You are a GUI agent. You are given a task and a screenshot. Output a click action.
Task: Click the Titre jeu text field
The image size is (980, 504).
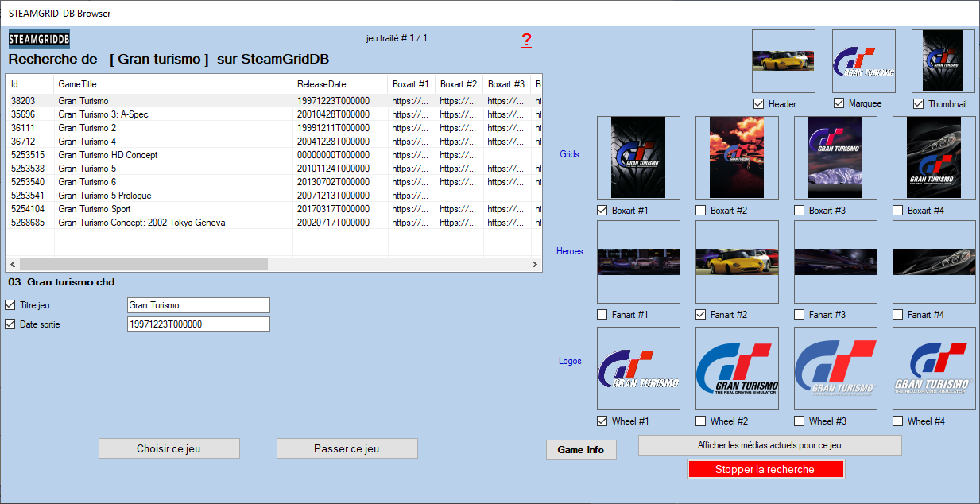tap(198, 305)
